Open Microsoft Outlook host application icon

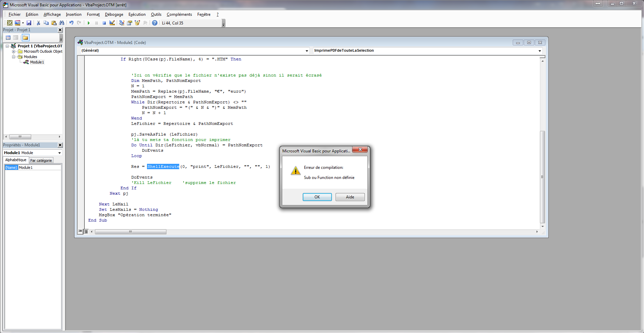click(10, 23)
